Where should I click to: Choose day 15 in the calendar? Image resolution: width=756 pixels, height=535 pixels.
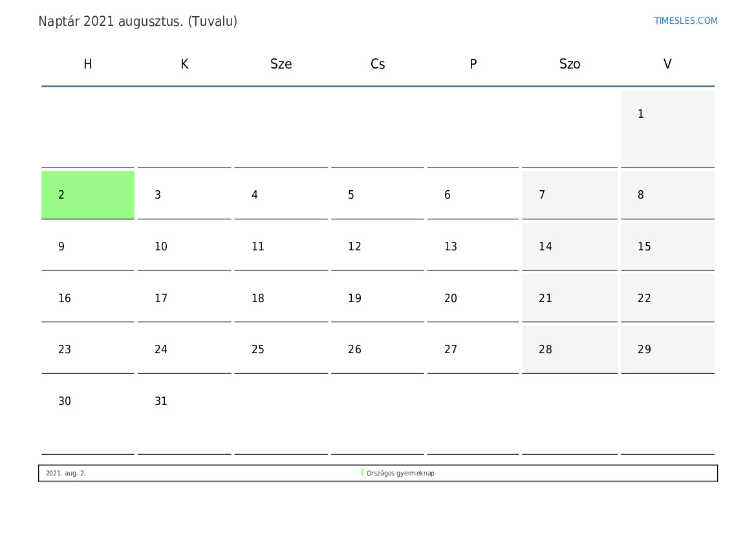(x=667, y=246)
